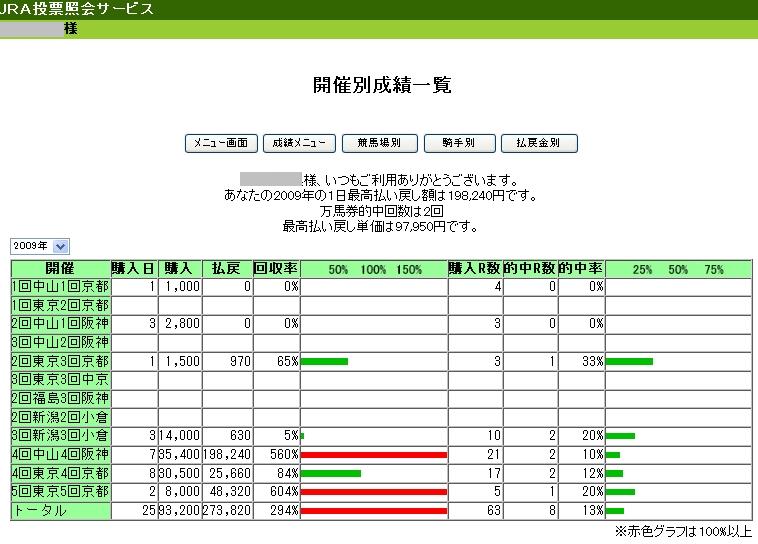
Task: Click the 294% total recovery rate
Action: (276, 511)
